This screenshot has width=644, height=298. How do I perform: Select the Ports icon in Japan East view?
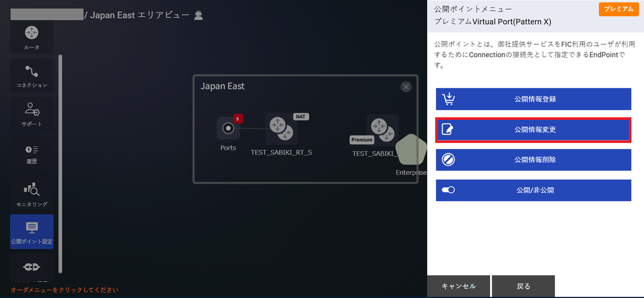(228, 129)
